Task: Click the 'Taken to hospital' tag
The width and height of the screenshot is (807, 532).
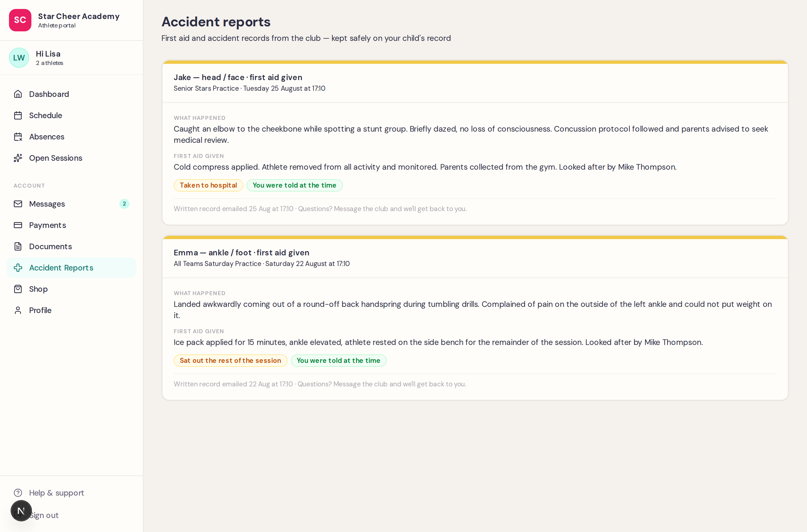Action: point(208,185)
